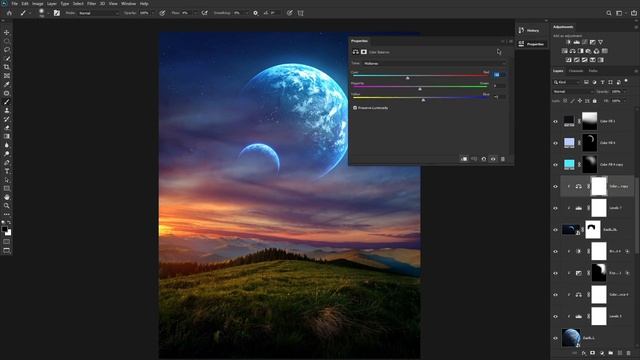This screenshot has width=640, height=360.
Task: Open smoothing options gear icon
Action: (x=256, y=13)
